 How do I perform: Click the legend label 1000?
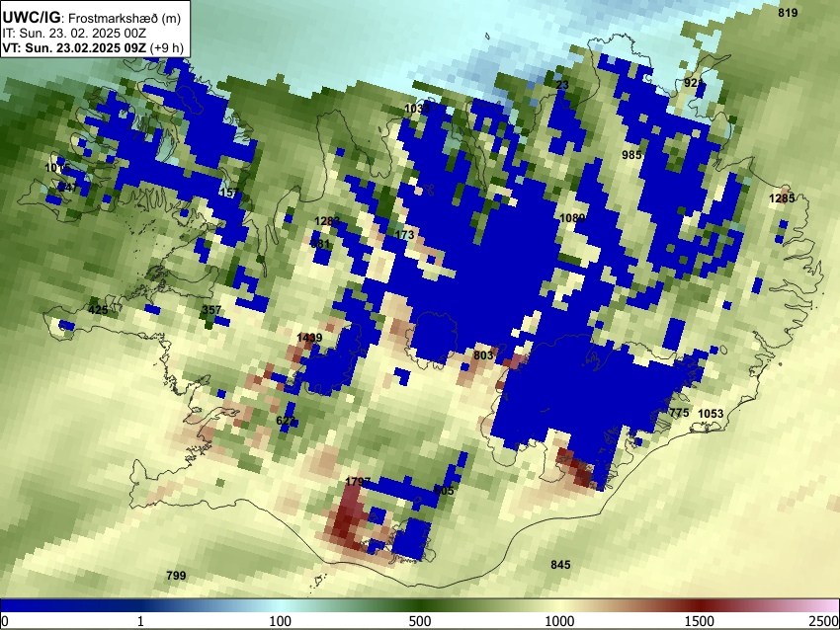(559, 621)
